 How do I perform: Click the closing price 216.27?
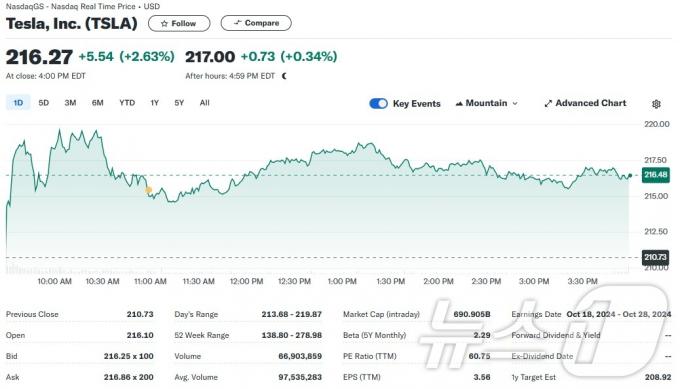[39, 57]
